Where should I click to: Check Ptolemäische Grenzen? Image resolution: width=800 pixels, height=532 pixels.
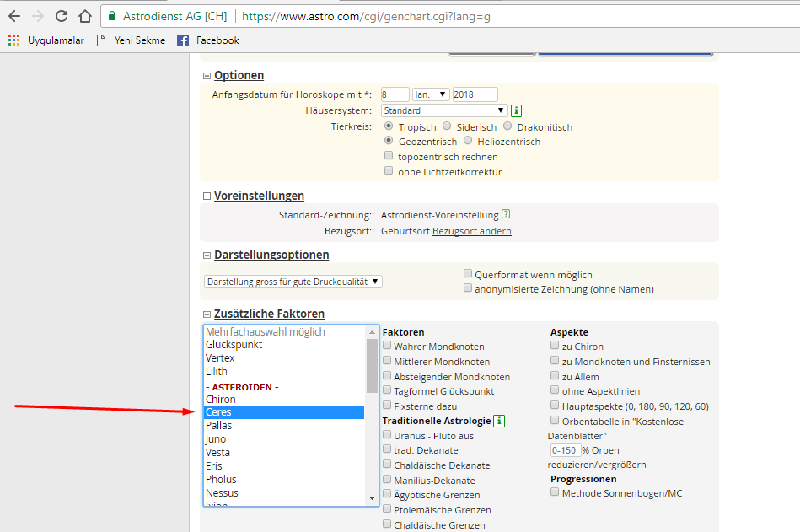[x=387, y=509]
